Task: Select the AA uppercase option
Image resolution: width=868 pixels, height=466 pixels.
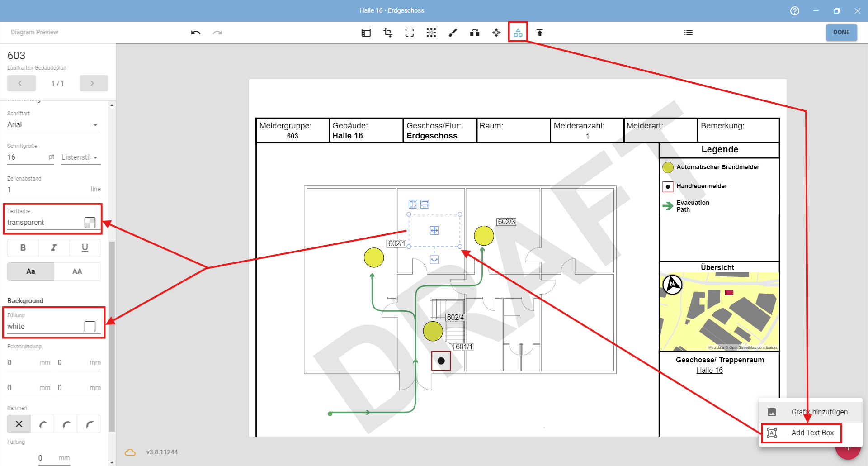Action: pyautogui.click(x=77, y=271)
